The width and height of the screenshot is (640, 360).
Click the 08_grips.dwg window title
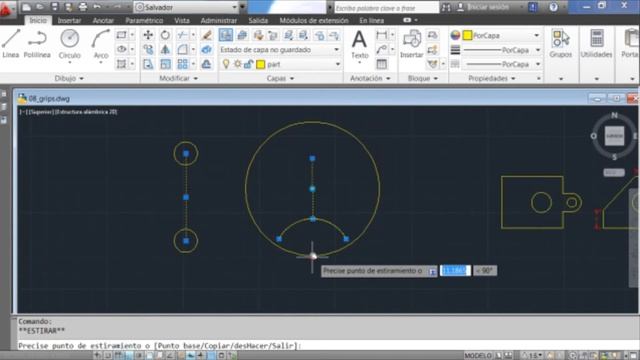pyautogui.click(x=49, y=99)
